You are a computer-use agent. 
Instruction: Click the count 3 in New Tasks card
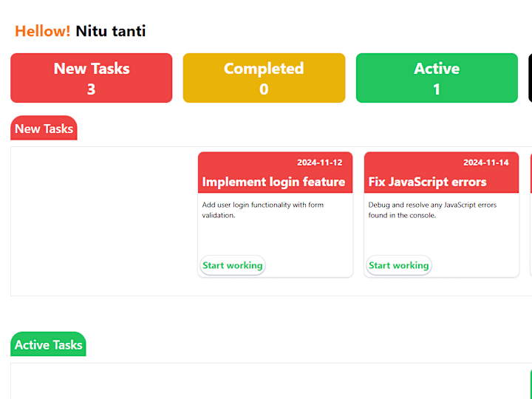coord(92,89)
